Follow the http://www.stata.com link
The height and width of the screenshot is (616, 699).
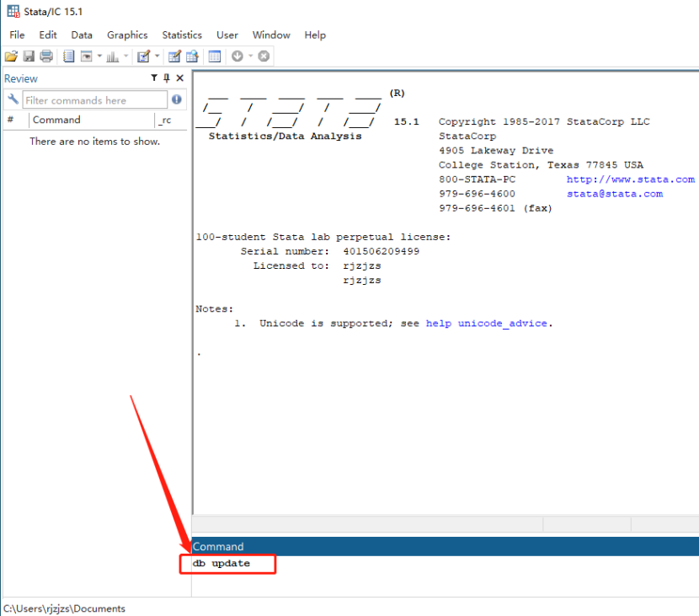pos(630,179)
